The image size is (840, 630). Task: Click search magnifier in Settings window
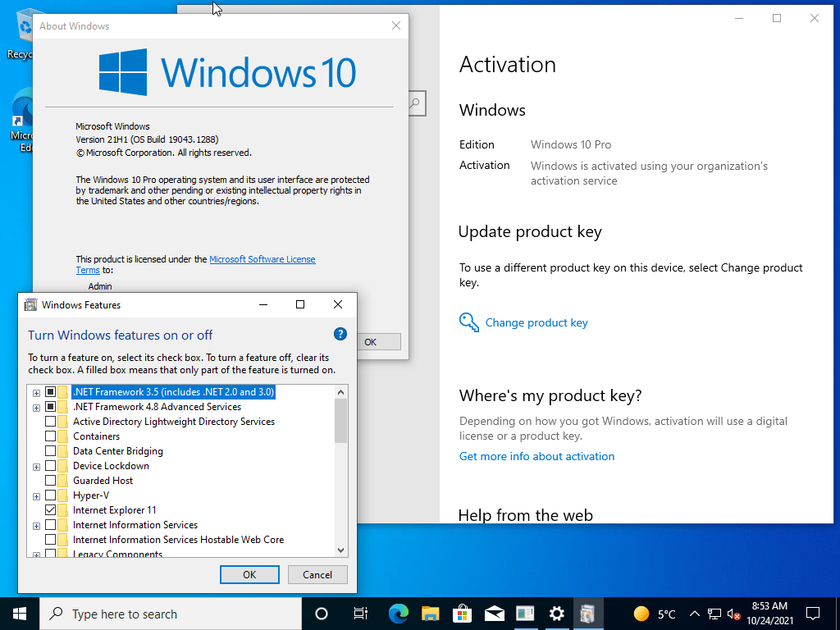(x=414, y=103)
